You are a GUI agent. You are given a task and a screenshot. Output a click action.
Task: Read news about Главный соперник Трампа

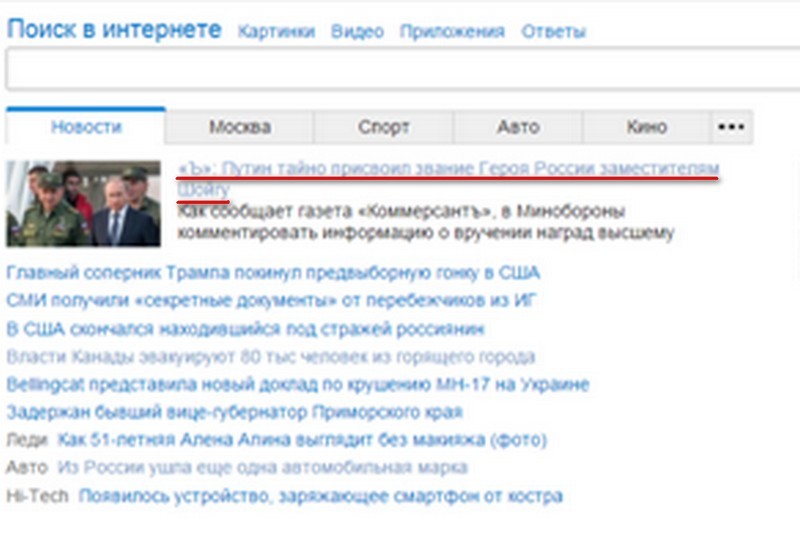273,273
